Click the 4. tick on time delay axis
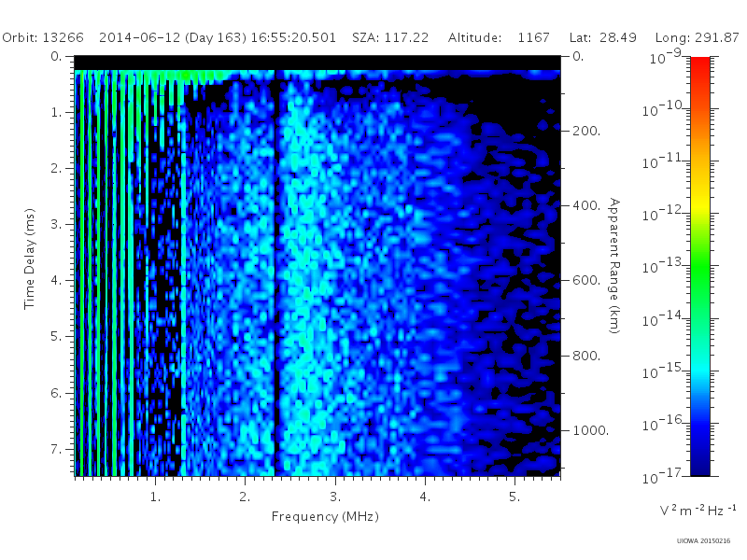Image resolution: width=747 pixels, height=560 pixels. click(56, 280)
